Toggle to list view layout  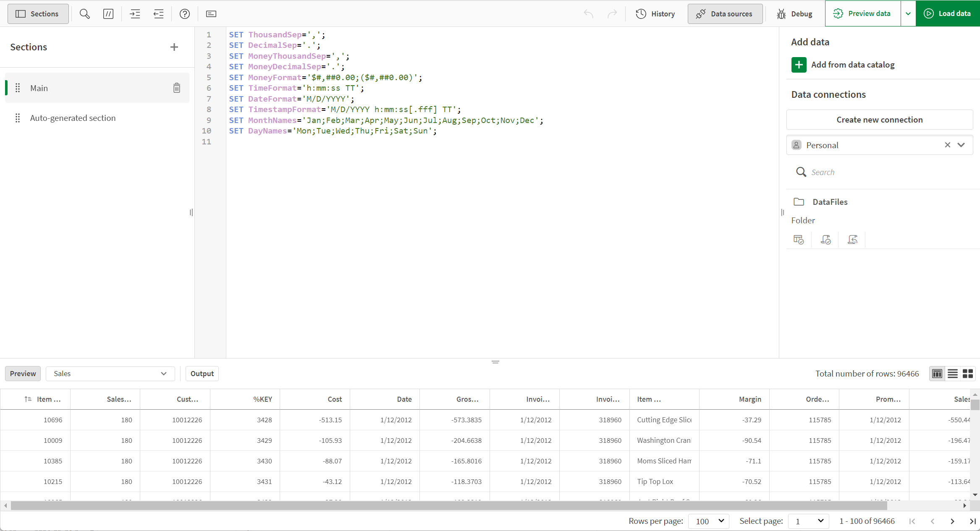coord(953,373)
